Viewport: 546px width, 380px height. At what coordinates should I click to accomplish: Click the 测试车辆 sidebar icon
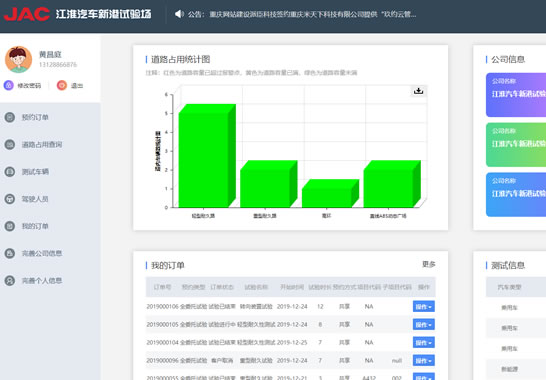[9, 172]
